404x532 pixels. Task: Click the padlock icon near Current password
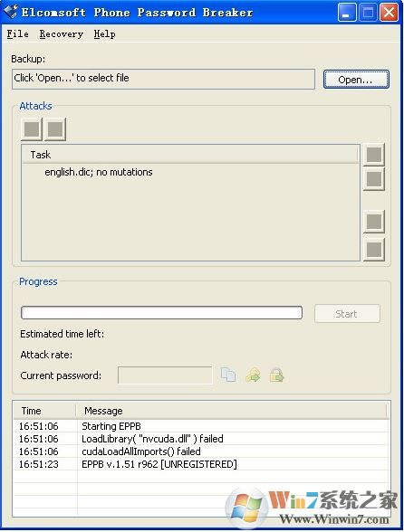point(276,375)
